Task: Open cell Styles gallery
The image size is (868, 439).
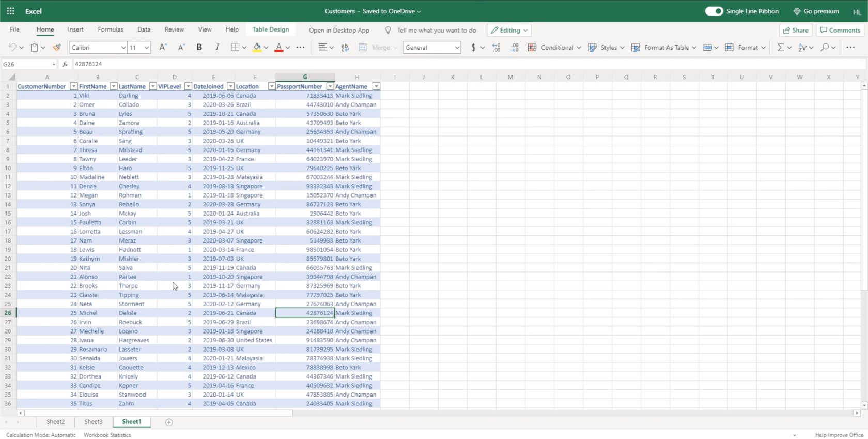Action: [606, 47]
